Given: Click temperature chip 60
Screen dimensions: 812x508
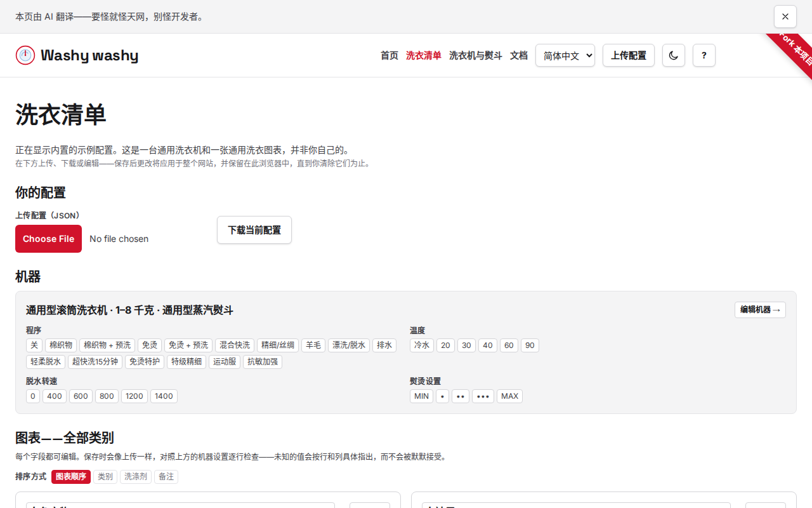Looking at the screenshot, I should click(508, 345).
